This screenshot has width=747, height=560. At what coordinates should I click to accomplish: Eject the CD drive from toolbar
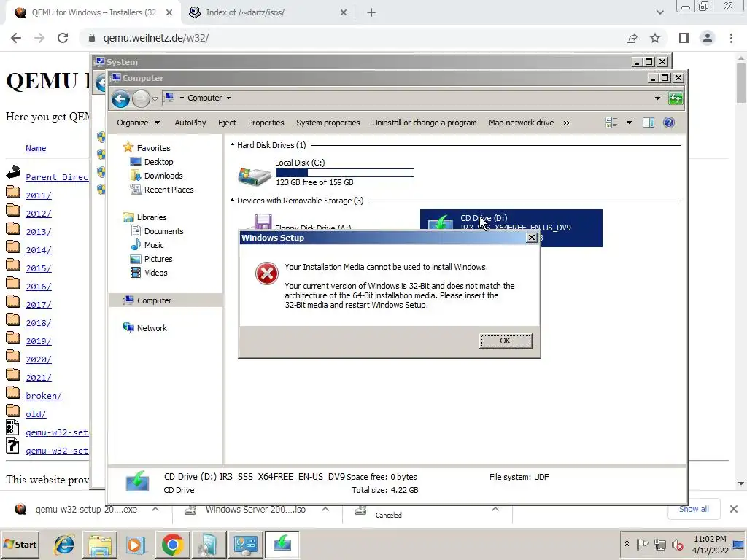click(x=227, y=122)
